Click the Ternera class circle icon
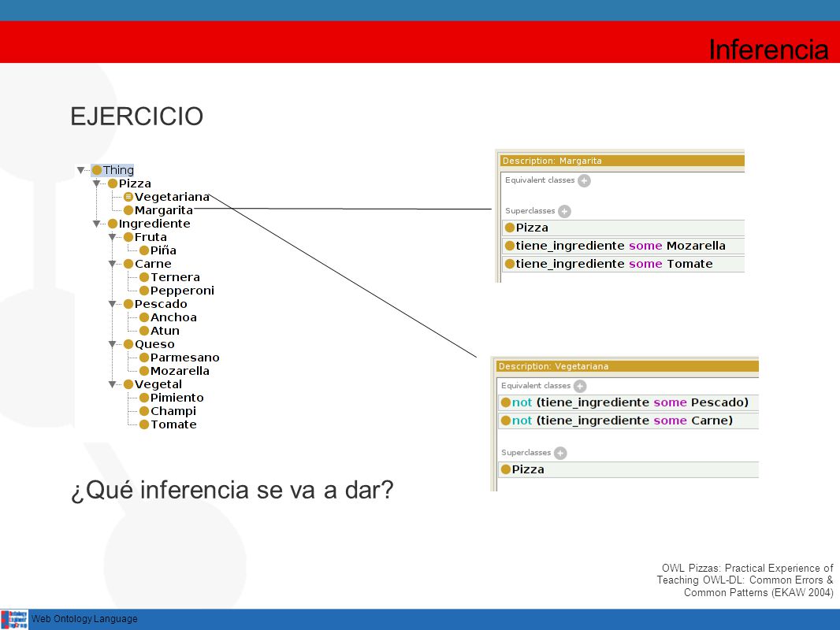Viewport: 840px width, 630px height. pyautogui.click(x=144, y=277)
